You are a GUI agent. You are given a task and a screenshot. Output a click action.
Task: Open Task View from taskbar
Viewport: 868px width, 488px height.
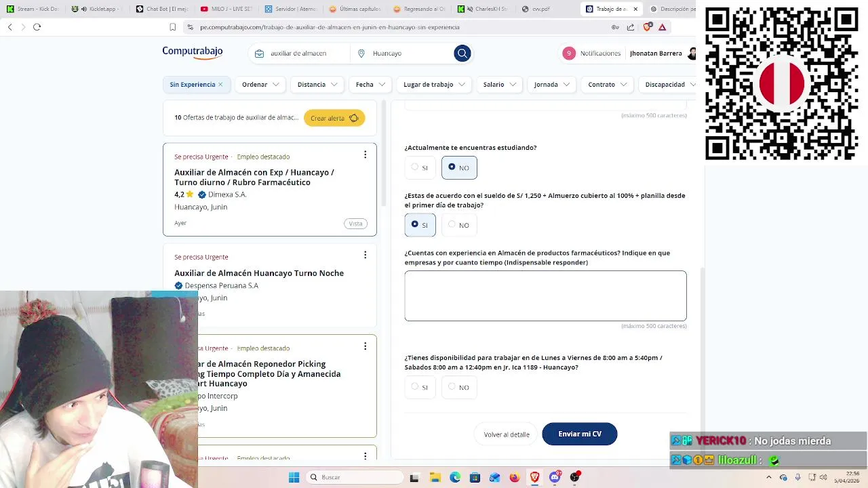[x=414, y=477]
